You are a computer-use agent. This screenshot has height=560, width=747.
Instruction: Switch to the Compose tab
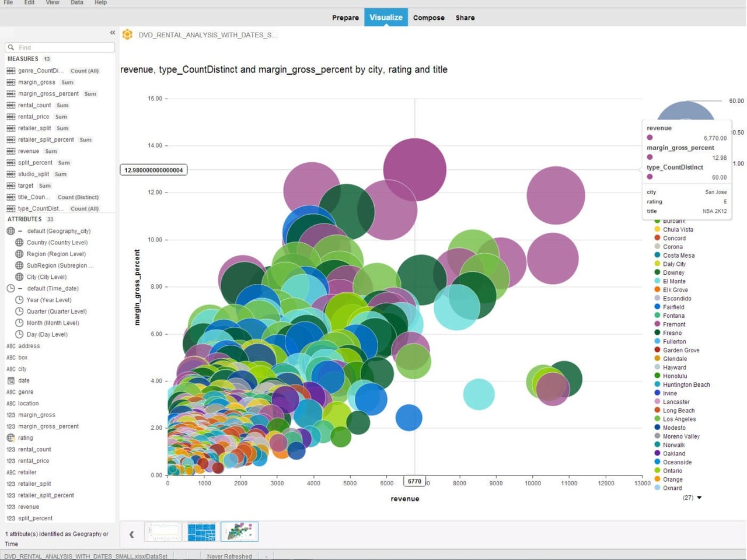(x=429, y=17)
